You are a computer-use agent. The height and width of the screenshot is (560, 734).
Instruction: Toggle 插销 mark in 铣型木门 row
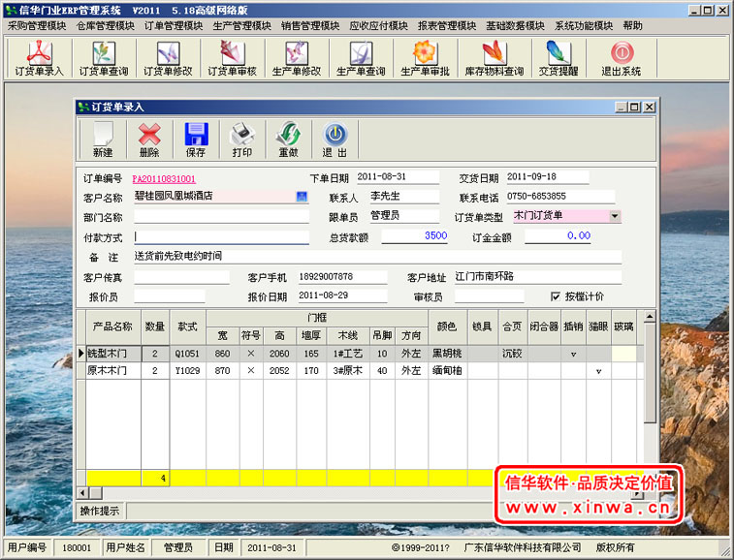click(x=573, y=354)
